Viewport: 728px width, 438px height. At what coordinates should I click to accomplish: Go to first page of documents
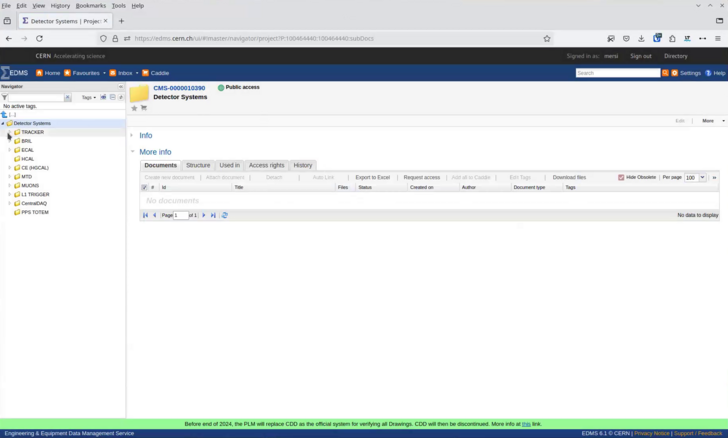(x=145, y=215)
